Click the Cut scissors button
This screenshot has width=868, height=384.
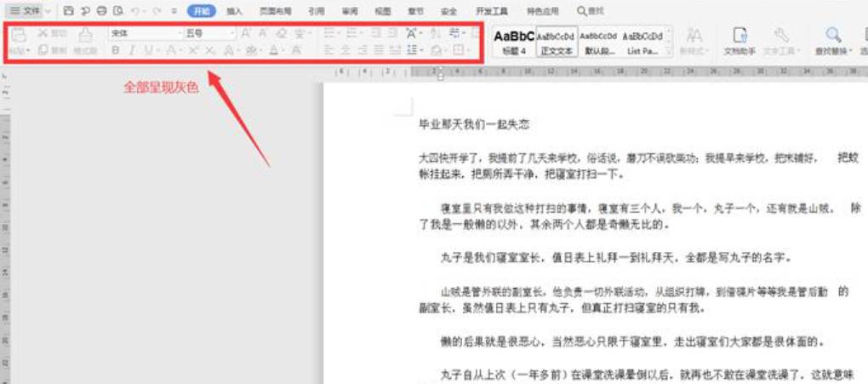coord(52,34)
